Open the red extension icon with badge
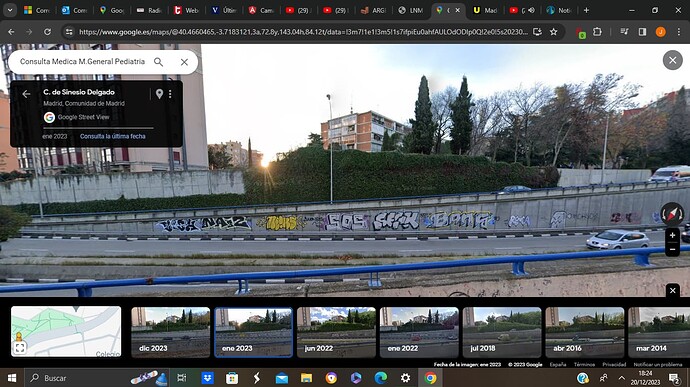Viewport: 690px width, 387px height. pos(580,32)
